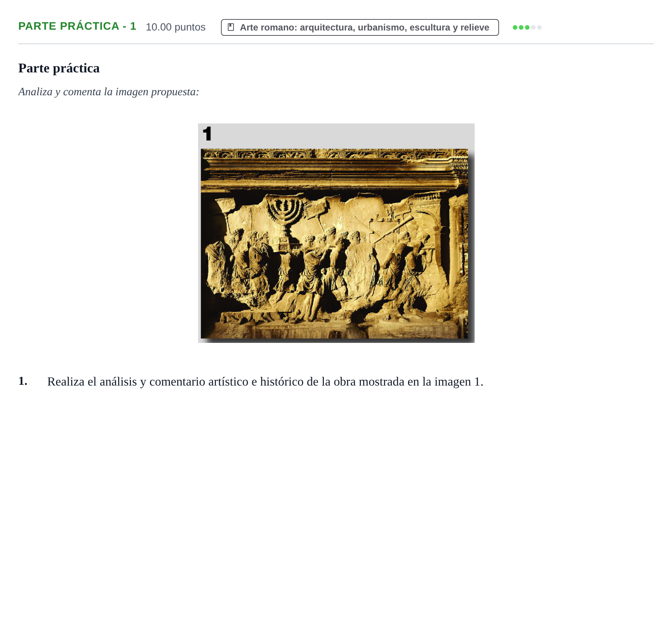Image resolution: width=672 pixels, height=637 pixels.
Task: Open the 'Arte romano' topic tag
Action: coord(360,27)
